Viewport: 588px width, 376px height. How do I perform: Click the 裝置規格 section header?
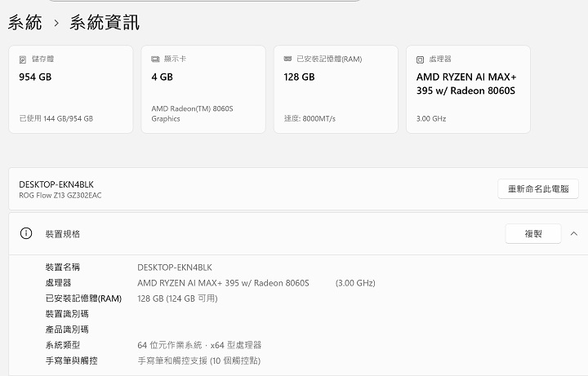coord(299,234)
